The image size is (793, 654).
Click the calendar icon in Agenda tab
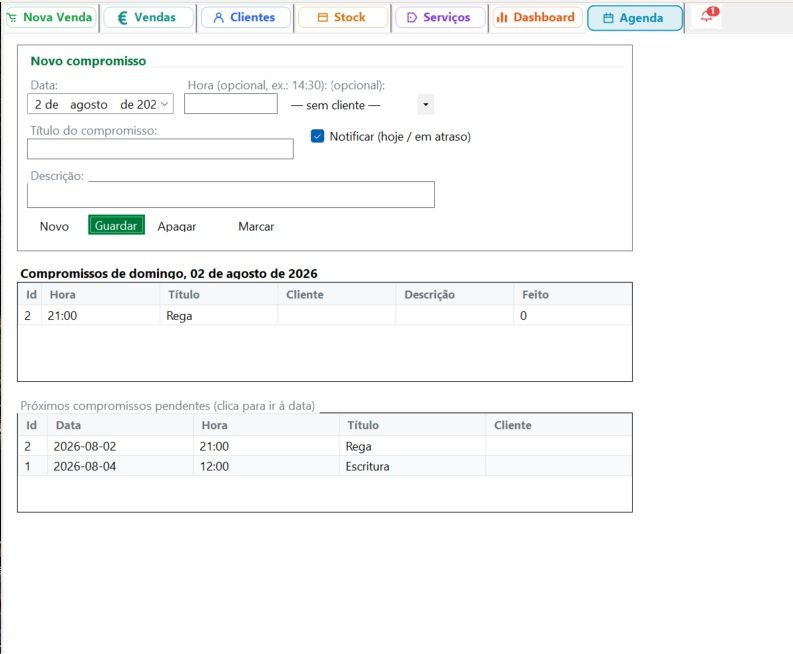608,18
